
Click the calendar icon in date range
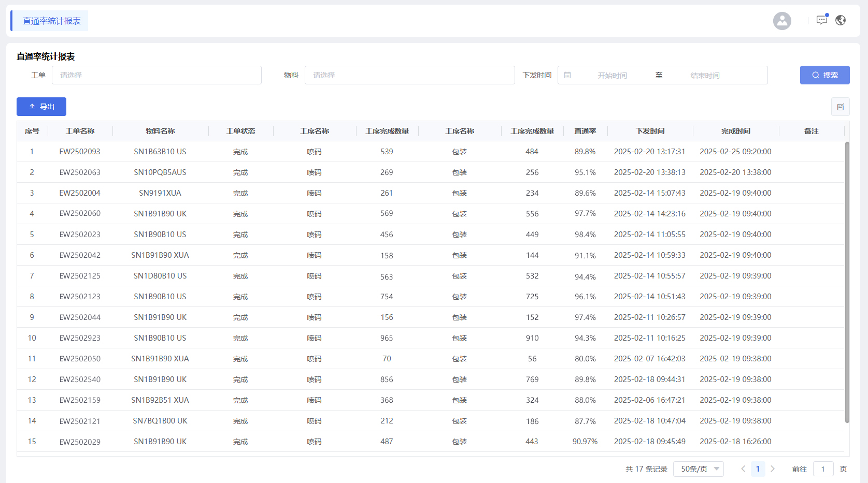[567, 75]
